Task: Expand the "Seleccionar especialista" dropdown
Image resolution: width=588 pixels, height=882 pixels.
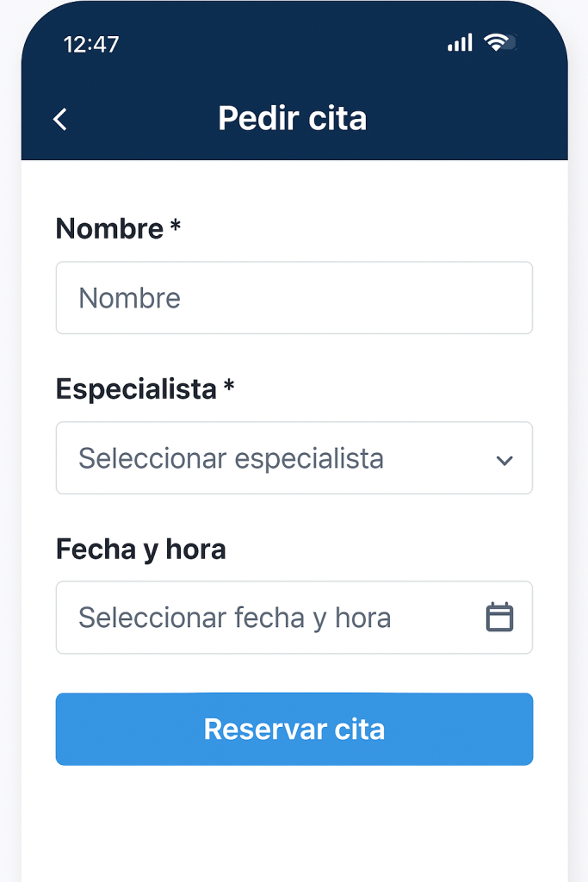Action: pyautogui.click(x=294, y=457)
